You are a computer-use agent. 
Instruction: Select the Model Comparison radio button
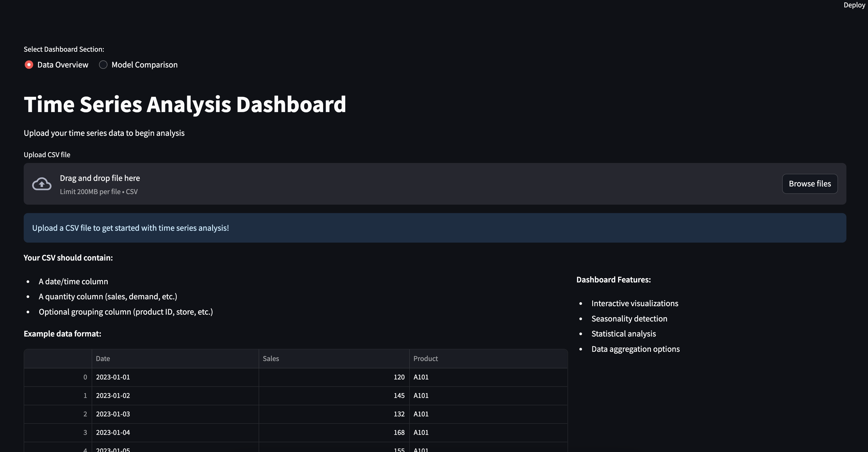(x=103, y=65)
